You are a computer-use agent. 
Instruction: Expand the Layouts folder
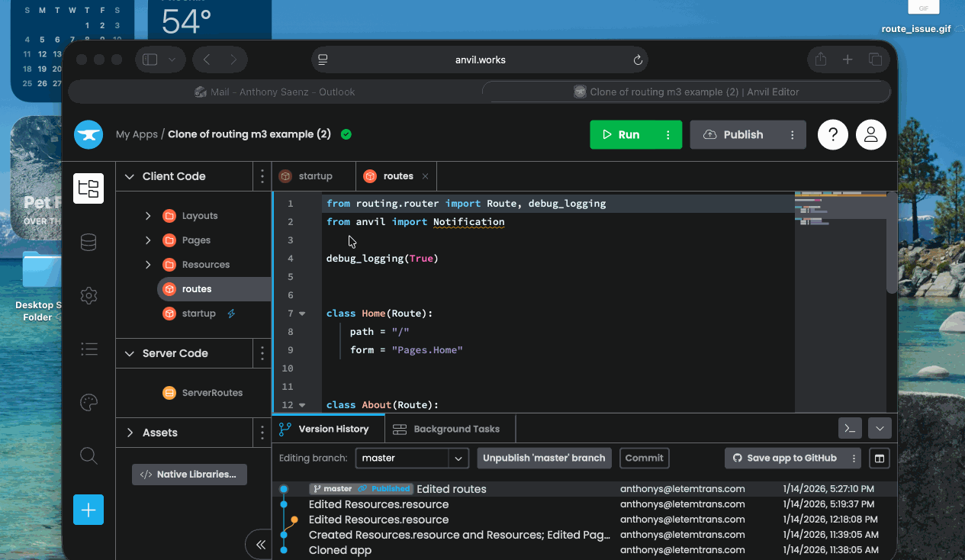tap(149, 215)
